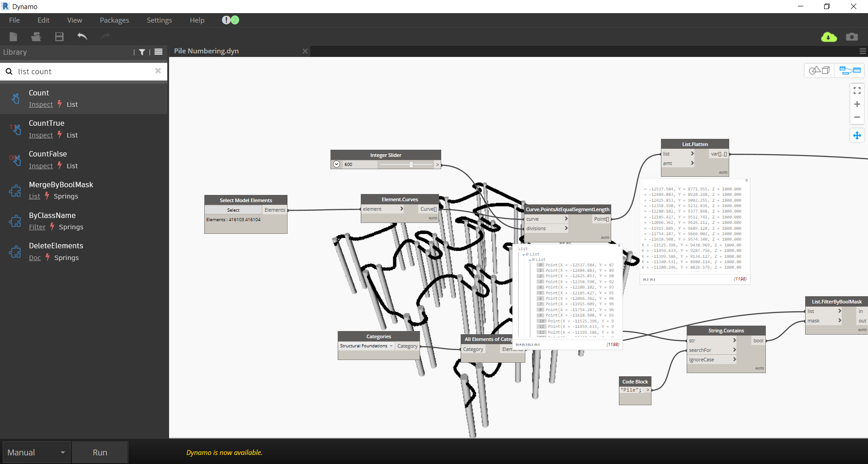
Task: Open the workspace tab options menu icon
Action: 863,52
